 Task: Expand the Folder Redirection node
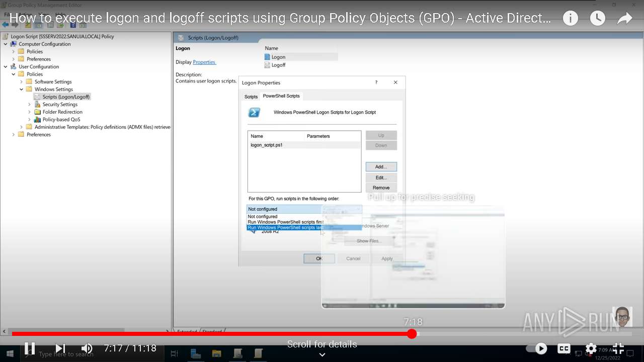pos(30,112)
